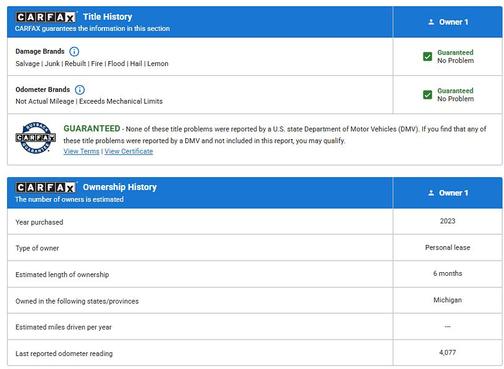Click the Michigan value

447,300
